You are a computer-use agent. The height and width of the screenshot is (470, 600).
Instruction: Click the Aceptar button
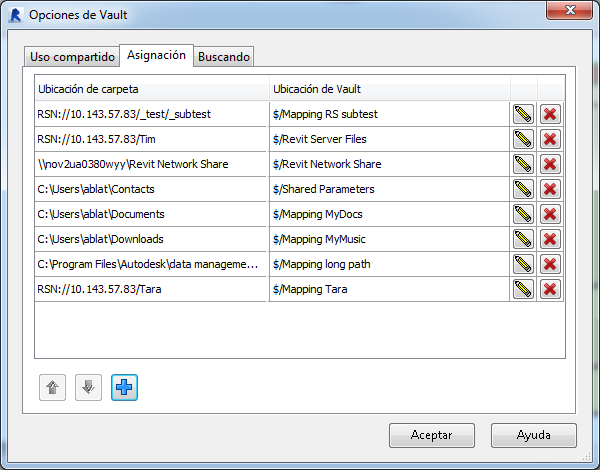pos(432,435)
